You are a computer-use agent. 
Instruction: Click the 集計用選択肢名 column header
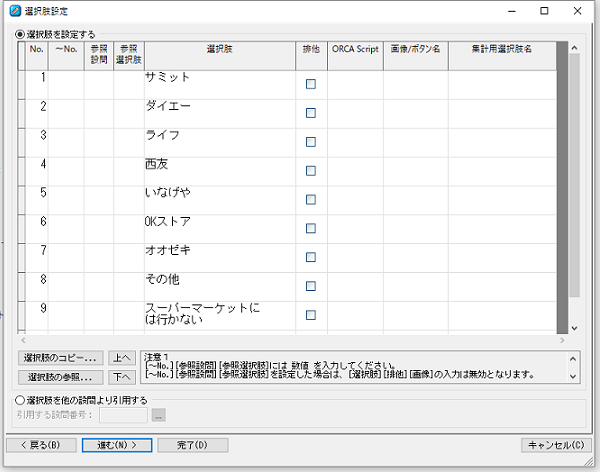pos(502,56)
